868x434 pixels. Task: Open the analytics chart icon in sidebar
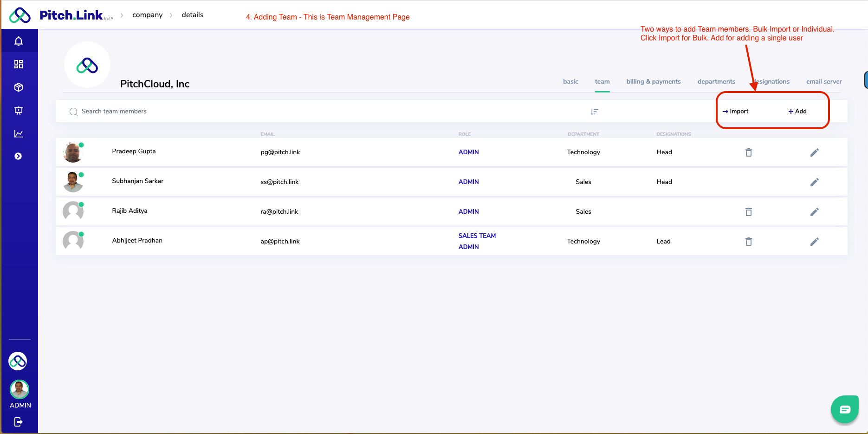point(19,134)
